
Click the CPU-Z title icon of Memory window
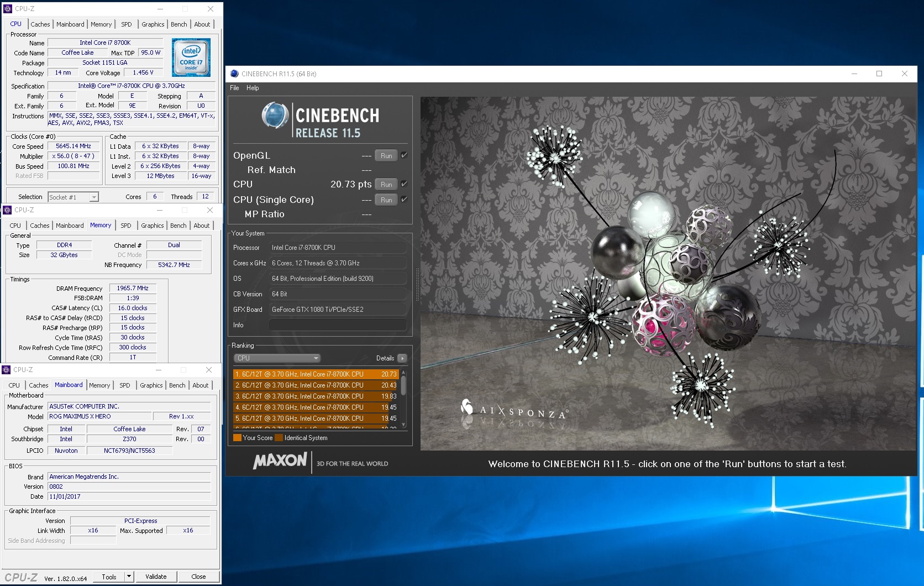(7, 210)
